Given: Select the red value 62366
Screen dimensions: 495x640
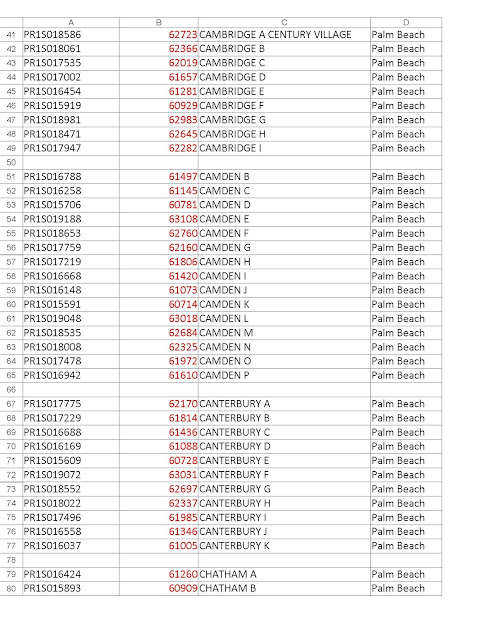Looking at the screenshot, I should [183, 49].
